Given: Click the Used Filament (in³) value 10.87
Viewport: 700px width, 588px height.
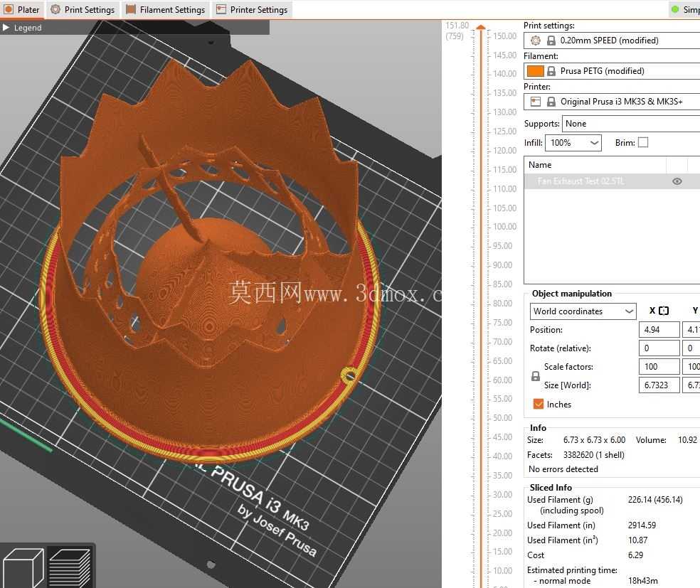Looking at the screenshot, I should (637, 540).
